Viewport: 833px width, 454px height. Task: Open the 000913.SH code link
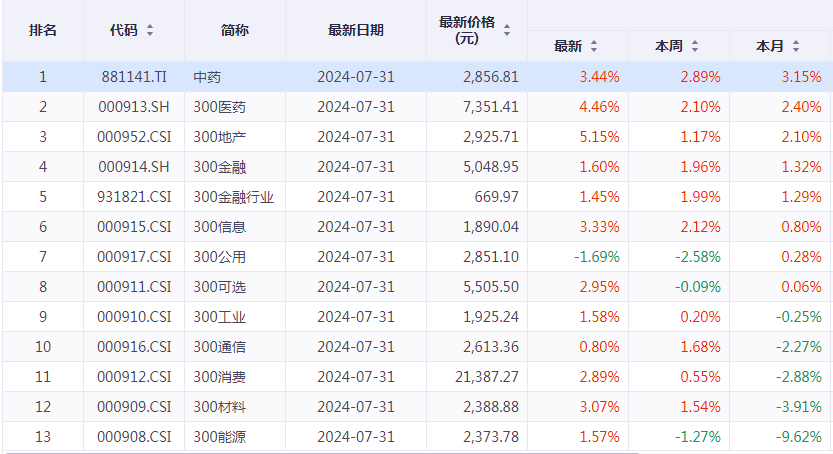[x=134, y=107]
